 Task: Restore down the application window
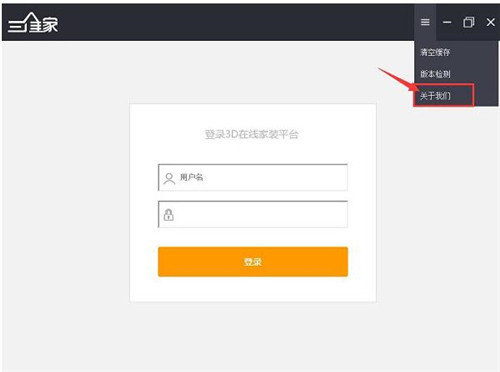[x=469, y=22]
